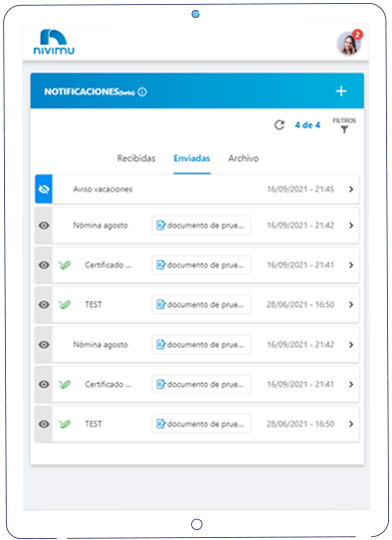392x540 pixels.
Task: Open the user avatar with badge
Action: 349,43
